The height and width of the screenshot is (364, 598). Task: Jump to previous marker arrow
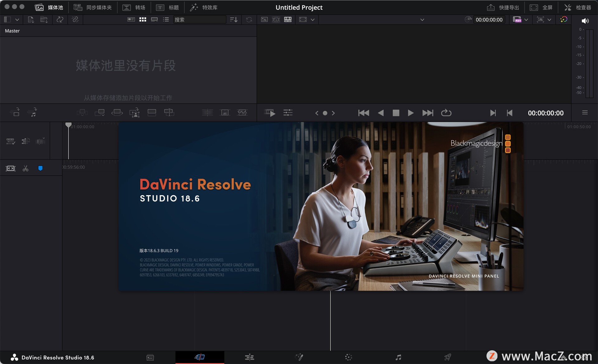point(317,113)
